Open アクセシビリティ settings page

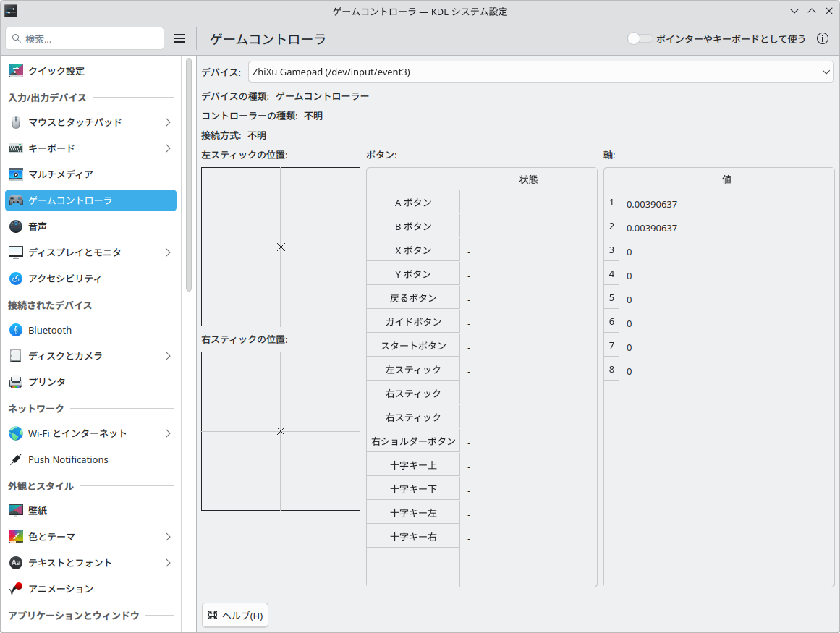(x=90, y=279)
